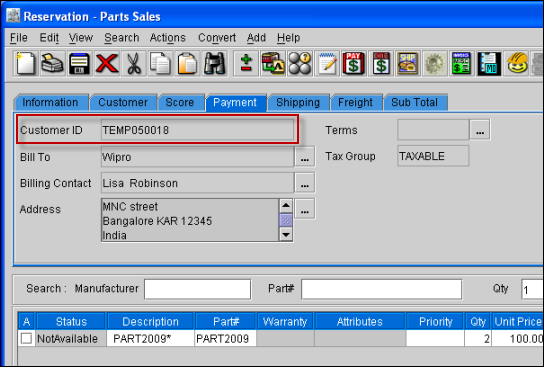
Task: Click the cyan MD document icon
Action: [x=488, y=63]
